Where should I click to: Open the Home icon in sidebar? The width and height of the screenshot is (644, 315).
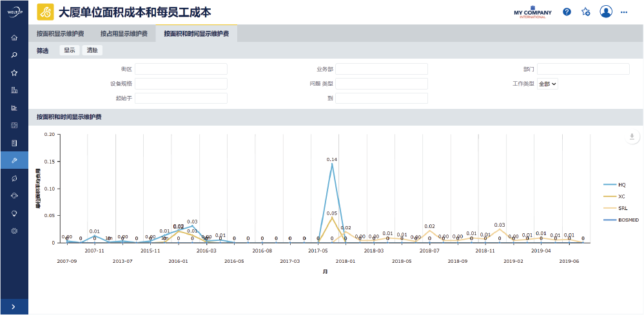click(14, 38)
